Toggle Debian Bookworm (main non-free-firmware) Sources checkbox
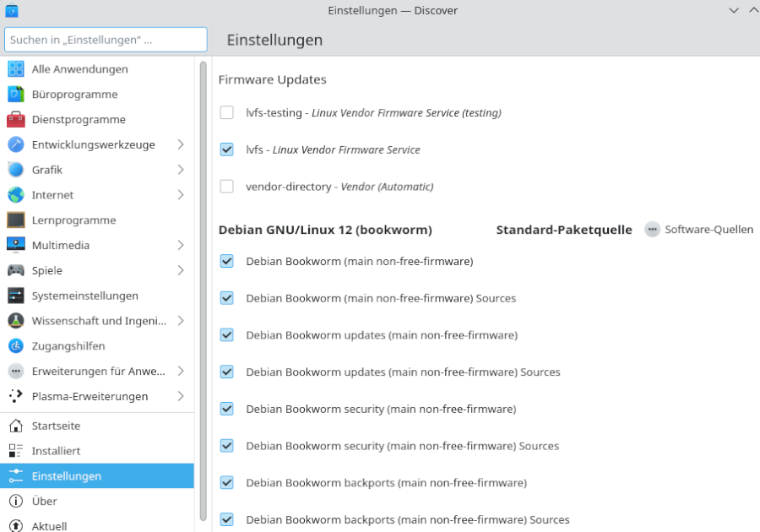 (227, 298)
